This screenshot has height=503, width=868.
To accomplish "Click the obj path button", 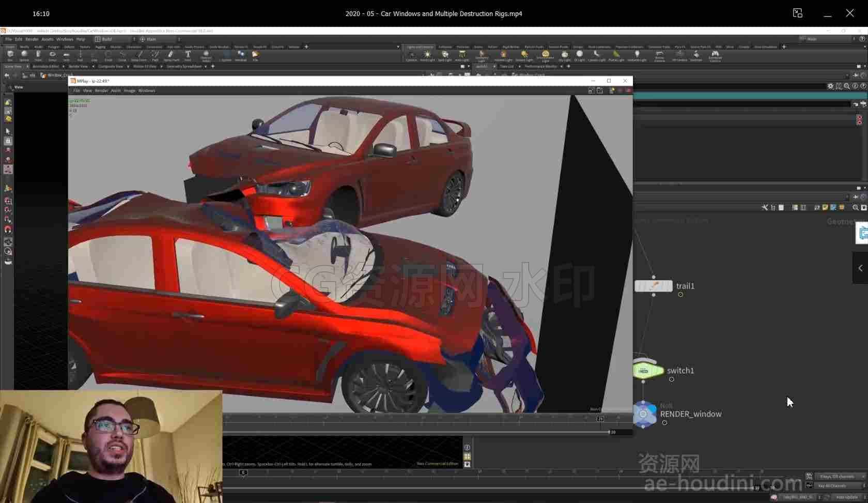I will 29,75.
